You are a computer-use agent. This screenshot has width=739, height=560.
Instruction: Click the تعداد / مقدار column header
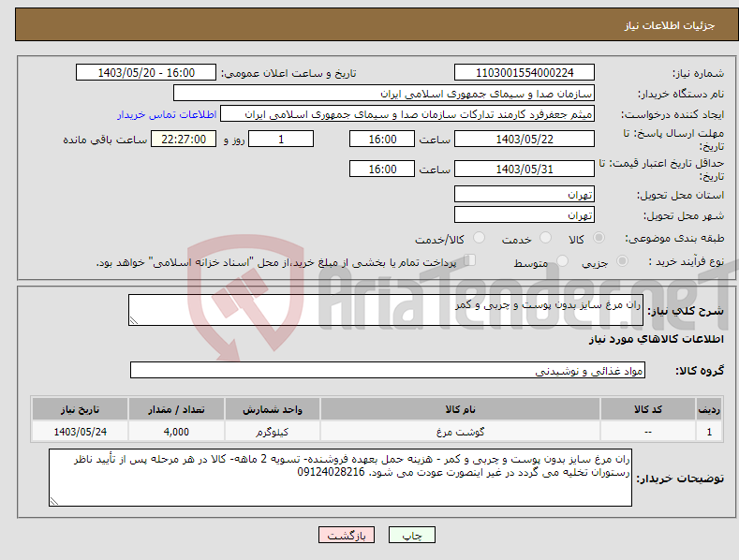pos(176,409)
